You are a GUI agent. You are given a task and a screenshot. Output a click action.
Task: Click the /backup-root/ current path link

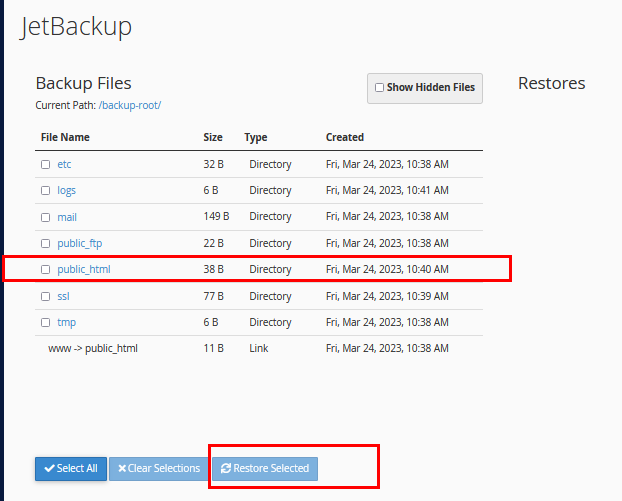pos(130,105)
